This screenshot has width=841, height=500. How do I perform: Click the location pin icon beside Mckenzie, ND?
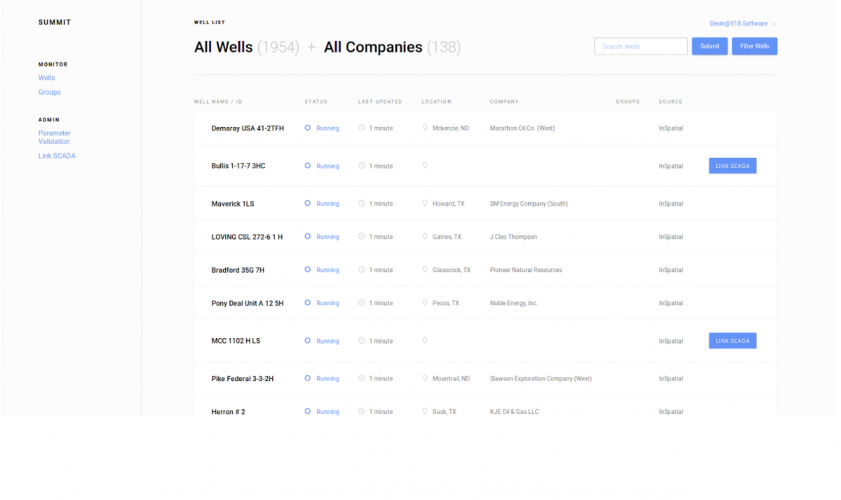click(x=425, y=128)
